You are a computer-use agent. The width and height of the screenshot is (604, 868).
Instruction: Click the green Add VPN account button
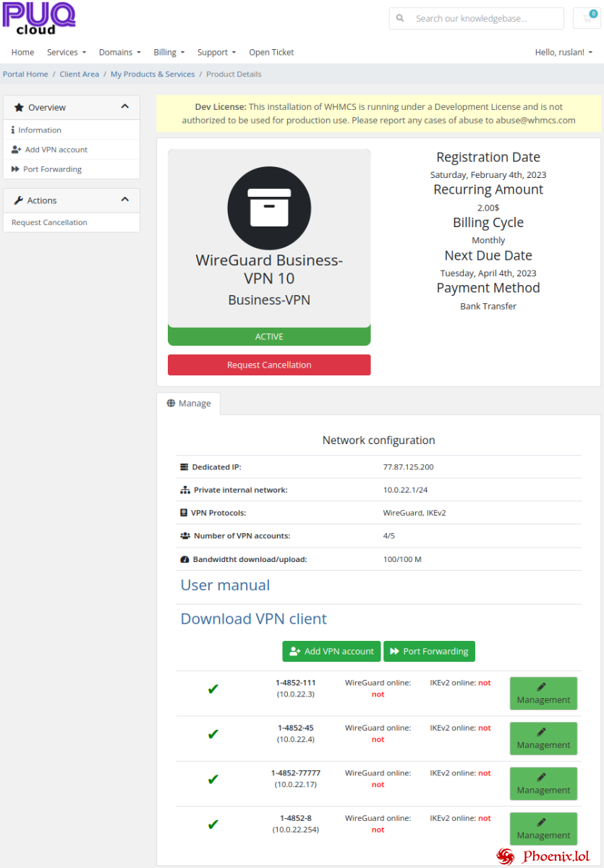331,651
